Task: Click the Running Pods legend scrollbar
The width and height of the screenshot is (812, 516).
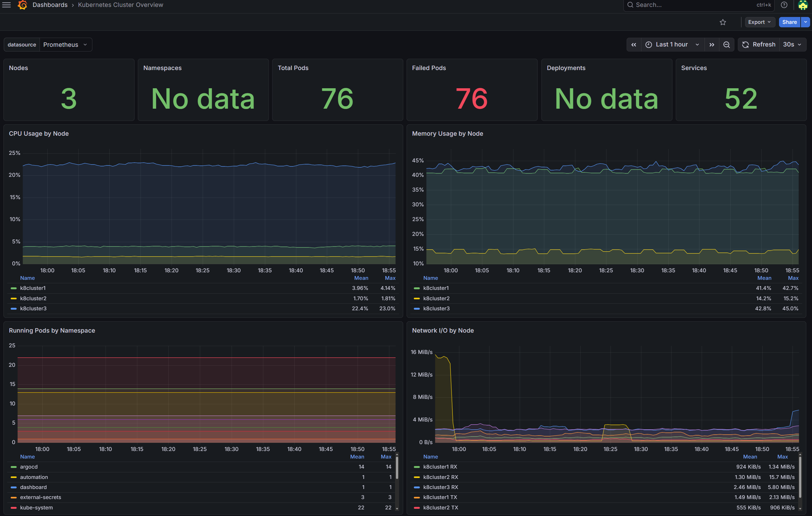Action: [x=397, y=467]
